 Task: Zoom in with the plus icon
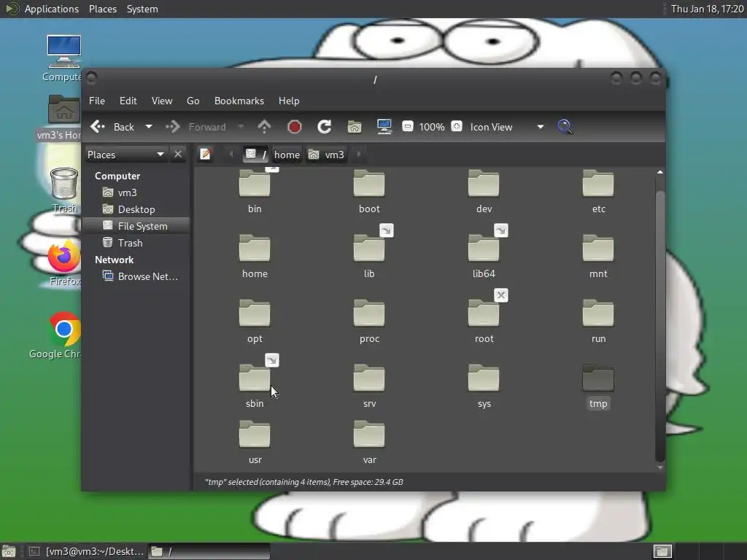pyautogui.click(x=457, y=127)
